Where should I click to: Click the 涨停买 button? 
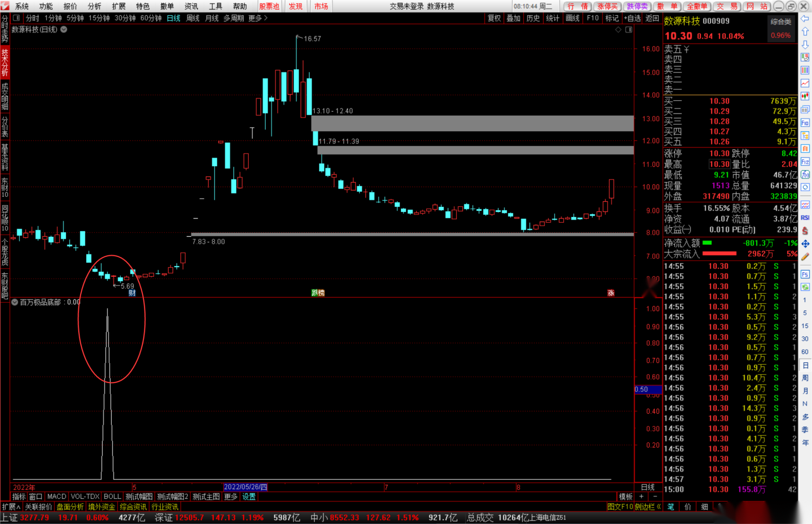click(607, 6)
